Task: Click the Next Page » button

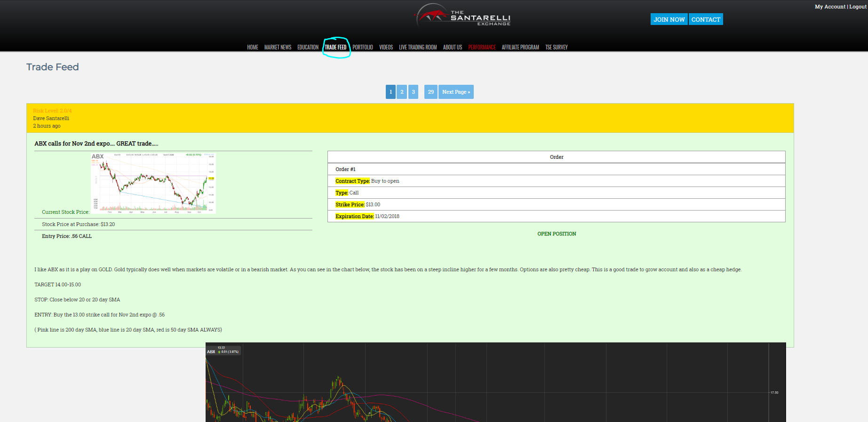Action: [x=456, y=92]
